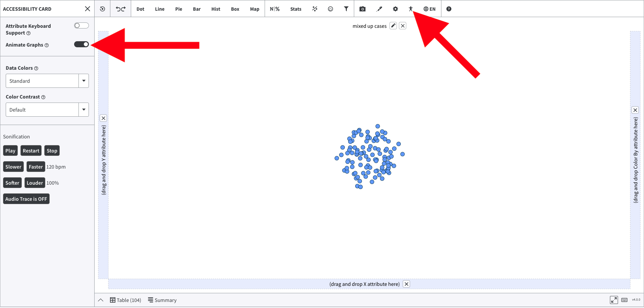Click the Color By attribute drop zone label
The width and height of the screenshot is (644, 308).
click(x=636, y=160)
